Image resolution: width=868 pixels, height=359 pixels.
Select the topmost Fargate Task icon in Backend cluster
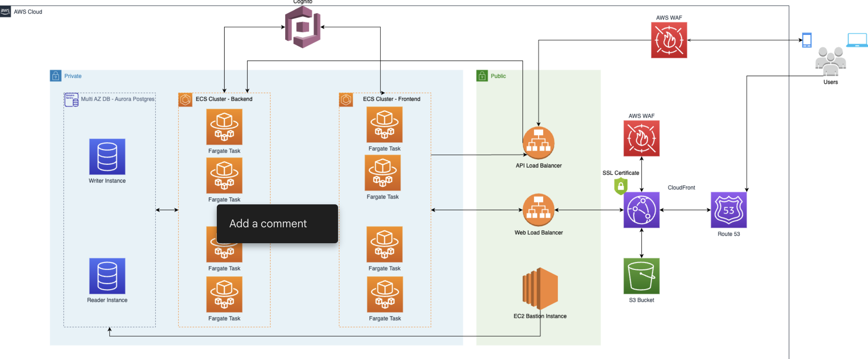[224, 127]
